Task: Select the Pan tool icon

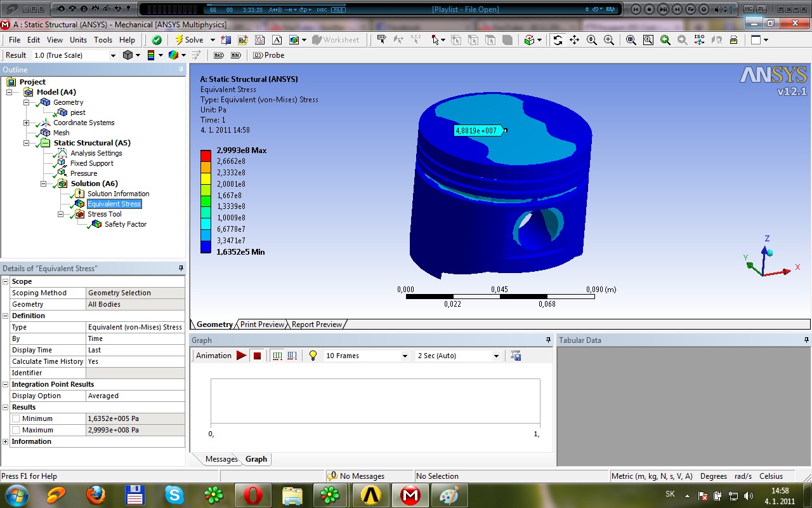Action: click(574, 40)
